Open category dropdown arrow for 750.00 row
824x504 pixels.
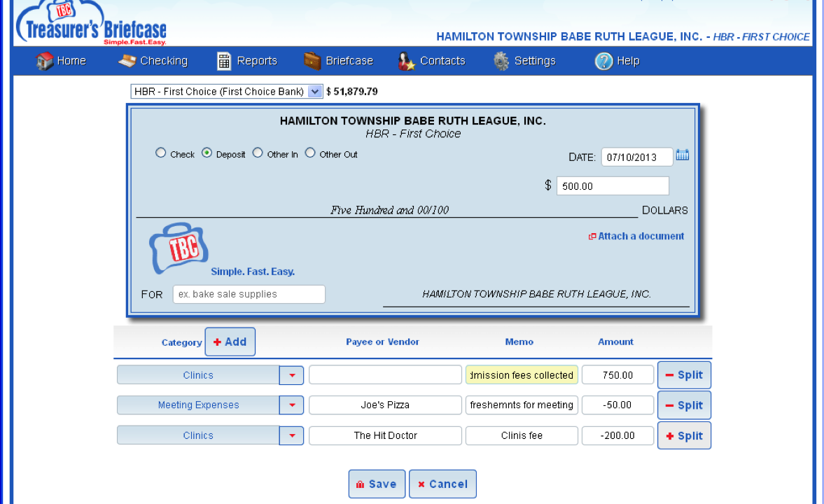coord(292,375)
